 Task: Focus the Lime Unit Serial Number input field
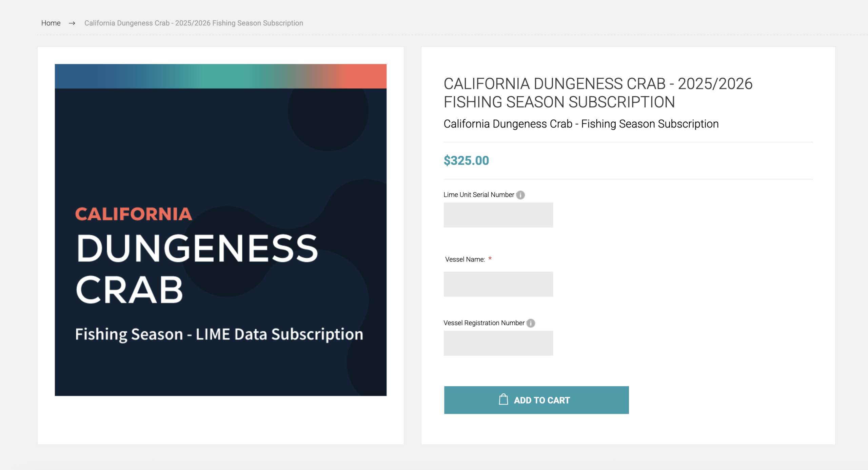pos(498,215)
